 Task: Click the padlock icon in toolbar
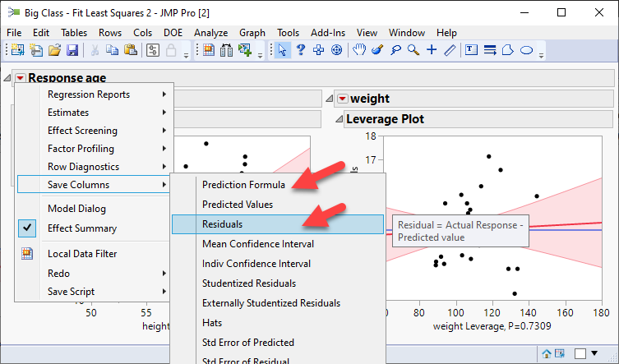tap(171, 50)
